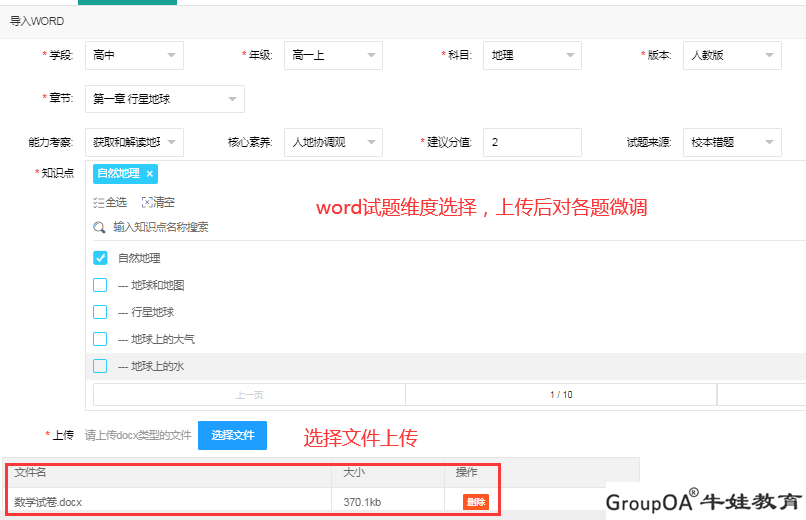This screenshot has width=806, height=520.
Task: Remove the 自然地理 tag with its x icon
Action: pyautogui.click(x=149, y=174)
